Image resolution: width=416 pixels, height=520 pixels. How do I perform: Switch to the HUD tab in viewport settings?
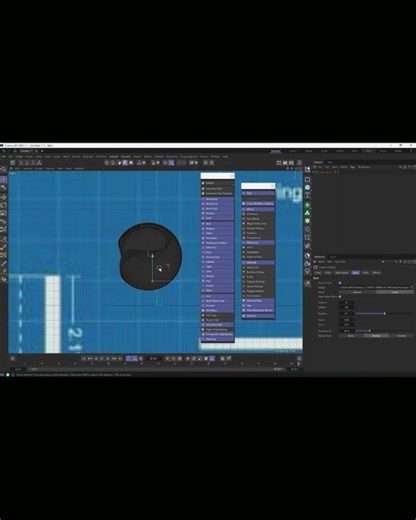tap(365, 273)
